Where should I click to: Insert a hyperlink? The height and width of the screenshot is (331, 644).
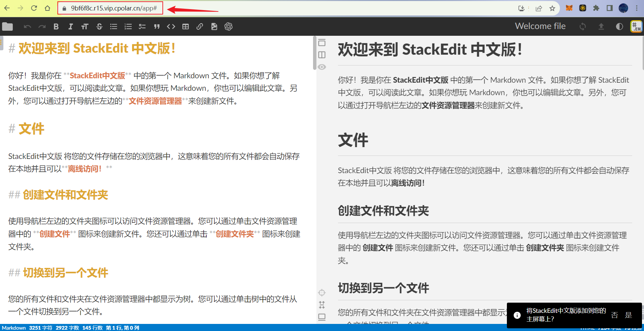(200, 27)
